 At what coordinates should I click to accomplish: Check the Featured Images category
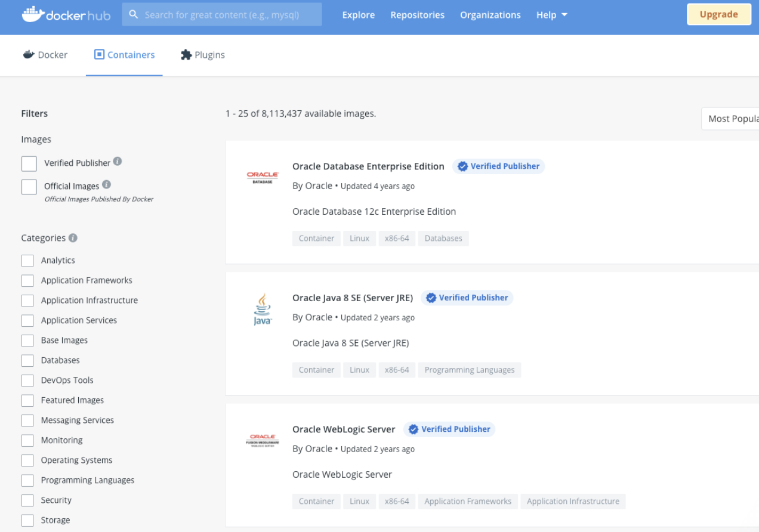pos(27,400)
